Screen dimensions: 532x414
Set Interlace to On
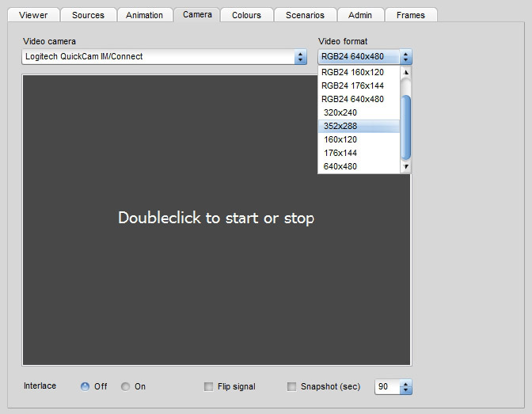coord(125,387)
